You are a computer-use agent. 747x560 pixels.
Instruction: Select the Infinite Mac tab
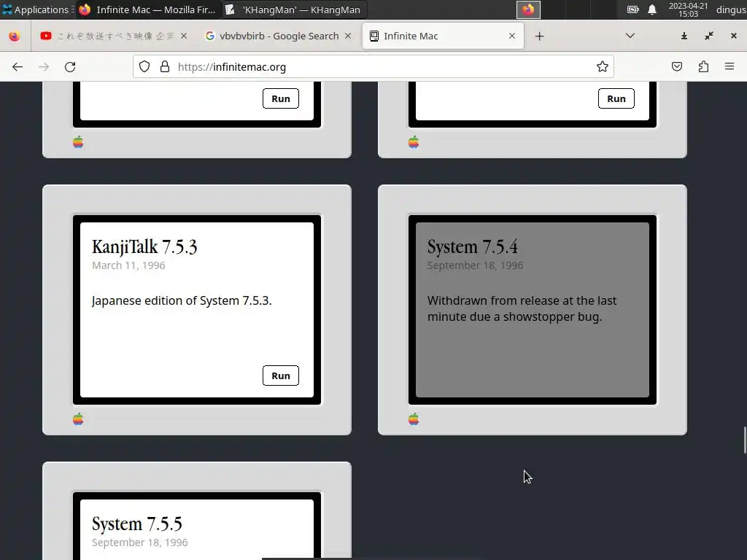[x=443, y=36]
